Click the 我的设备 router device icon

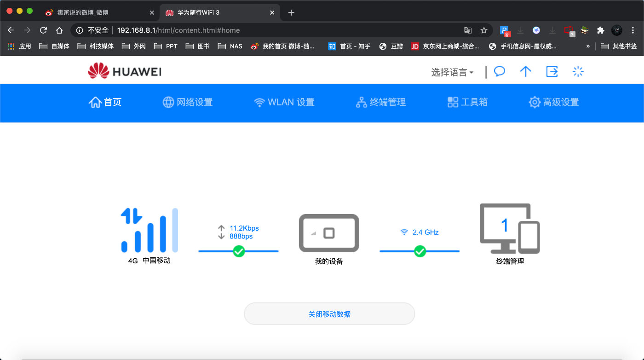pyautogui.click(x=329, y=233)
